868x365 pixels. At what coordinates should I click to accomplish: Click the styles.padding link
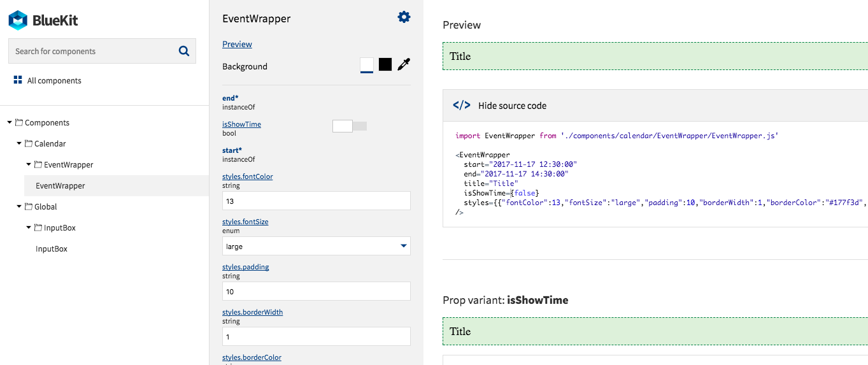(246, 267)
